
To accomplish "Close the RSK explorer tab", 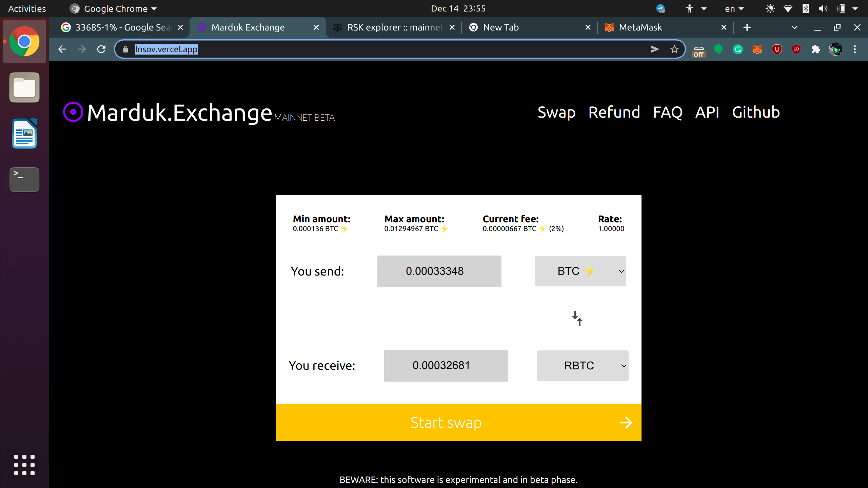I will (452, 27).
